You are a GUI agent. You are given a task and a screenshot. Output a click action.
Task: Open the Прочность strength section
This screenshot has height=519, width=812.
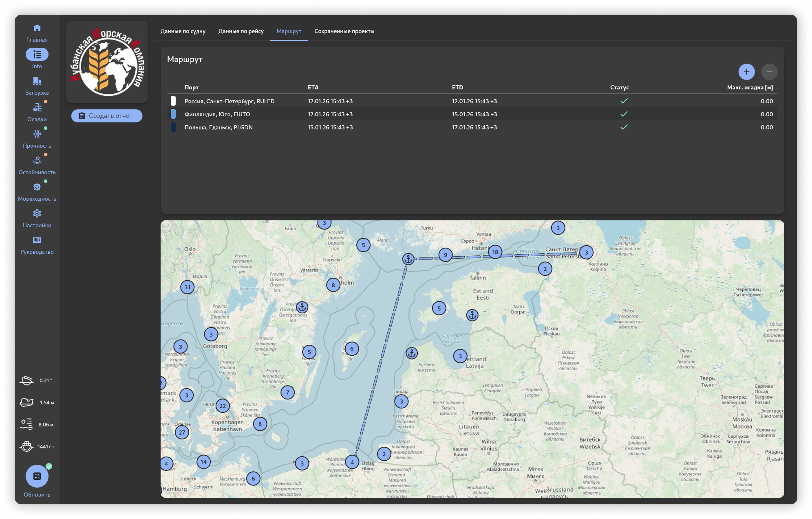click(x=37, y=134)
